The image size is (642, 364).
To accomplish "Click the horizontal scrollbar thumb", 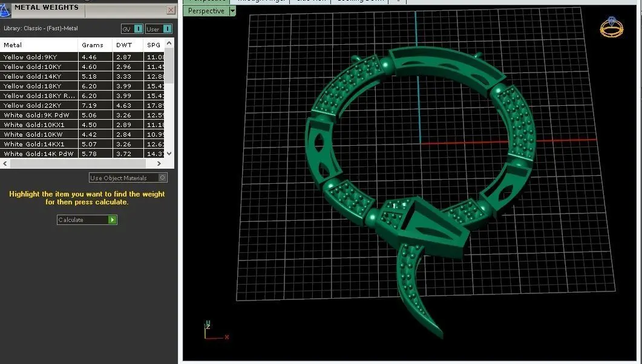I will click(x=78, y=164).
